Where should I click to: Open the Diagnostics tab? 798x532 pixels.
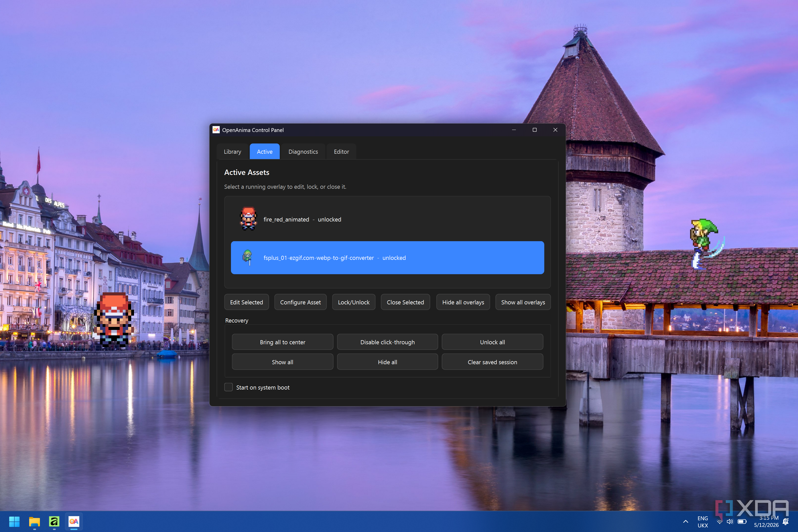click(x=303, y=152)
